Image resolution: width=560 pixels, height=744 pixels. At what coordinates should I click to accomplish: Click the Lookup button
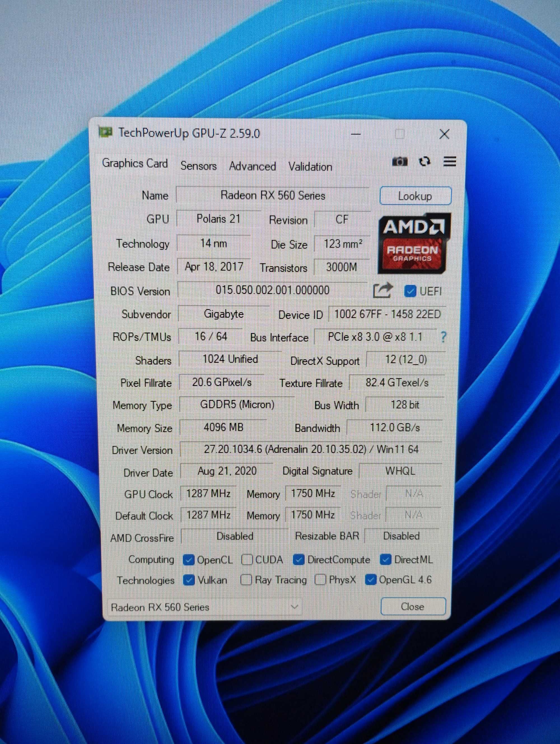click(416, 196)
